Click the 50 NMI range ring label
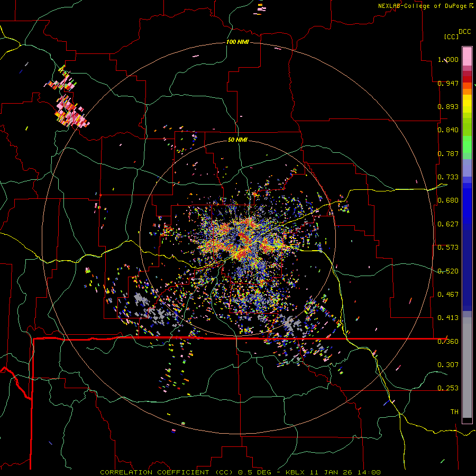476x476 pixels. [237, 140]
